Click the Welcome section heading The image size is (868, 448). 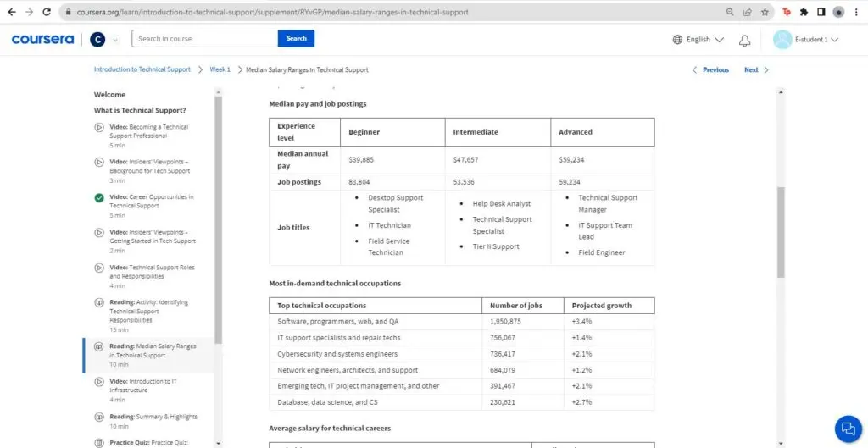click(109, 95)
